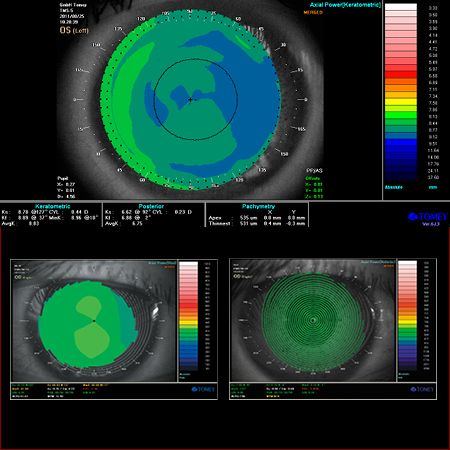Click the MERGED label under the map title
Image resolution: width=450 pixels, height=450 pixels.
click(313, 13)
